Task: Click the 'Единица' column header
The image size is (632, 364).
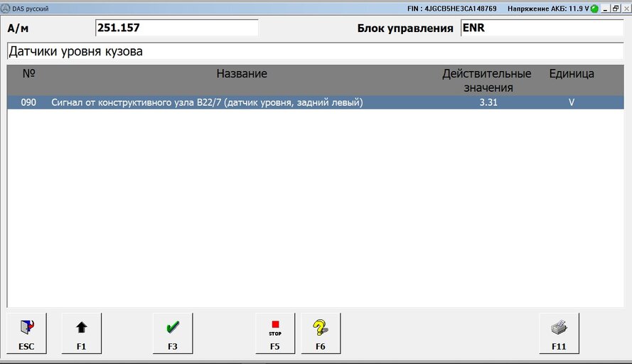Action: coord(572,73)
